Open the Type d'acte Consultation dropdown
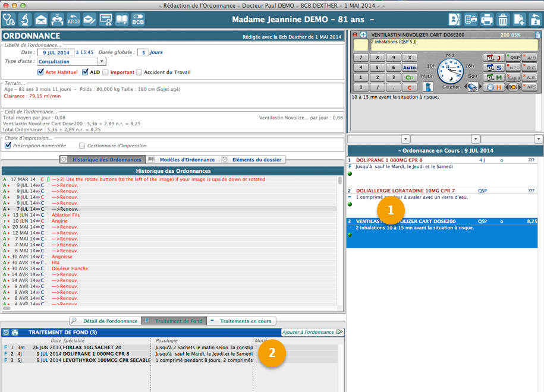 coord(102,62)
